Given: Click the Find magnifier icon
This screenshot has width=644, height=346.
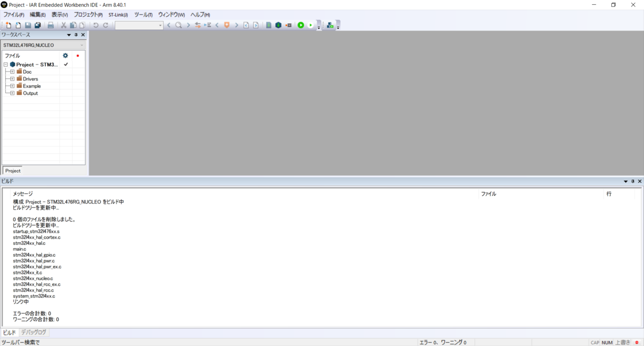Looking at the screenshot, I should 179,25.
